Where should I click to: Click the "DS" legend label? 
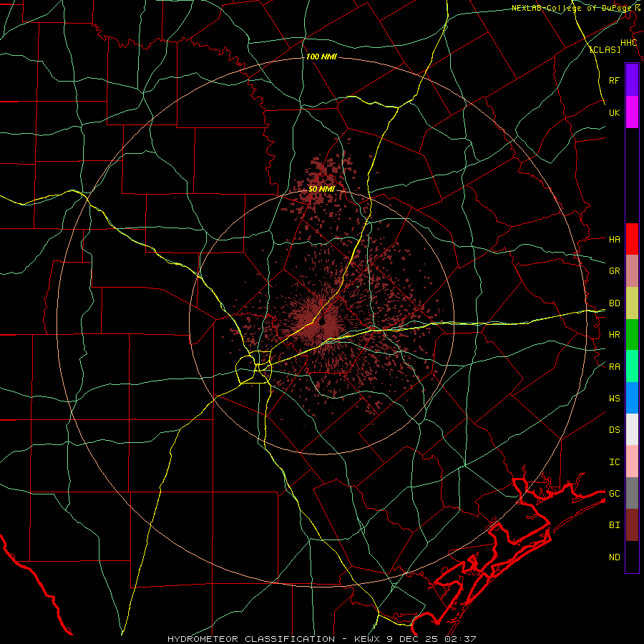(614, 429)
